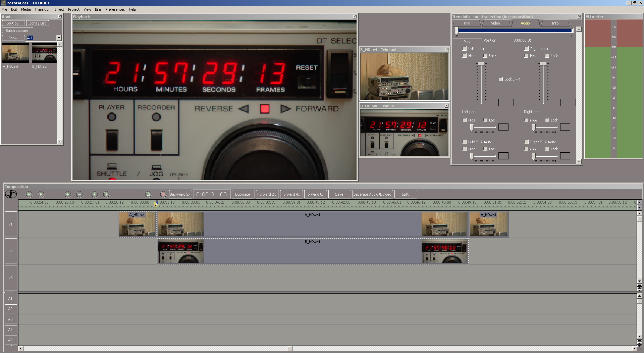Screen dimensions: 644x353
Task: Enable the Left mute checkbox
Action: (x=465, y=49)
